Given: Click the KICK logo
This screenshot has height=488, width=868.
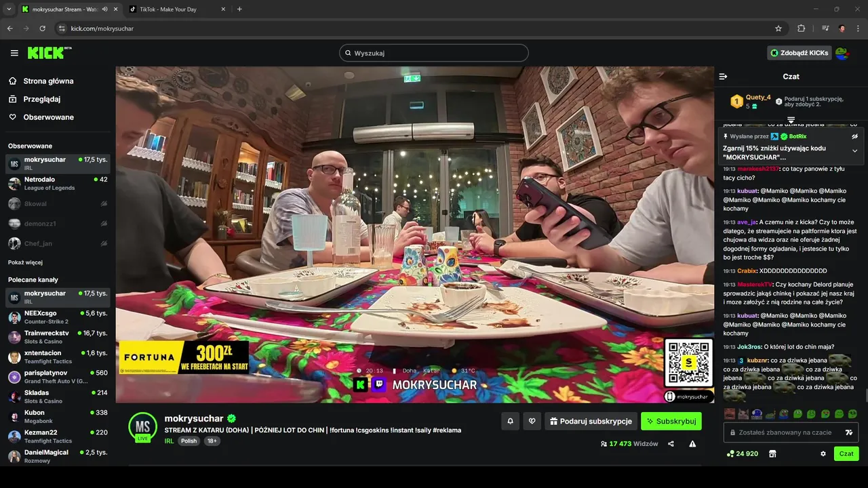Looking at the screenshot, I should (x=50, y=53).
